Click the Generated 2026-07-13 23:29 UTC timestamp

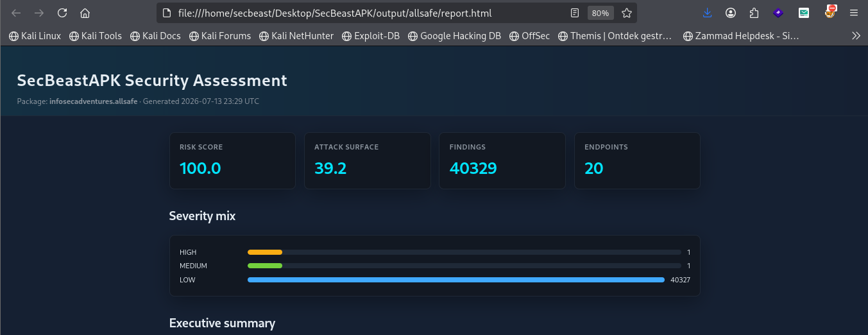pos(201,101)
